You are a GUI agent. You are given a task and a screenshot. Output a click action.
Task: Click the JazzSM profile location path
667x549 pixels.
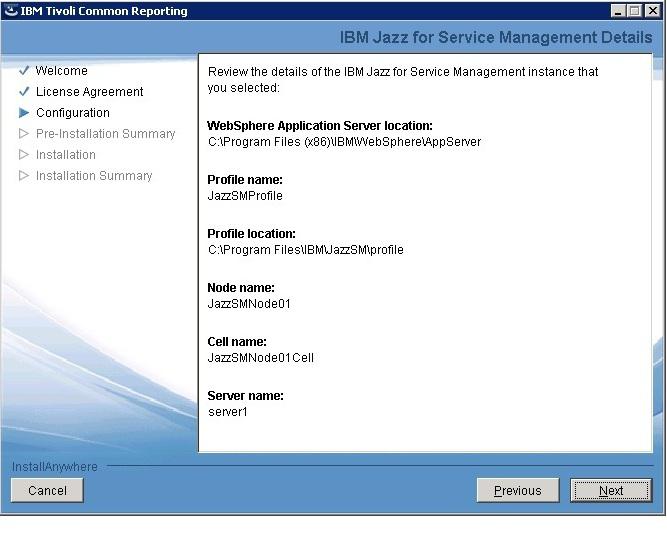tap(306, 250)
